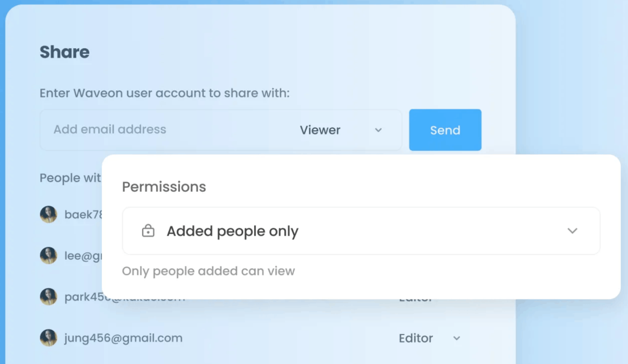The width and height of the screenshot is (628, 364).
Task: Click the Send button
Action: click(445, 130)
